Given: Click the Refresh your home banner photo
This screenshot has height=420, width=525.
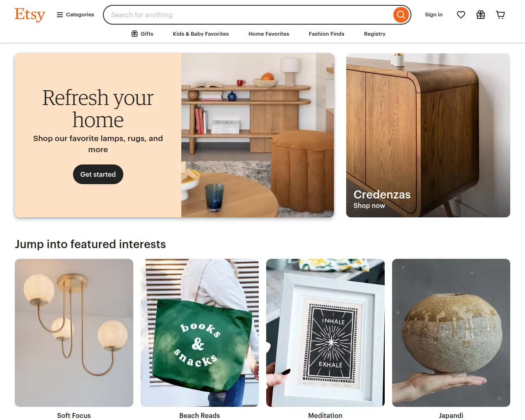Looking at the screenshot, I should pyautogui.click(x=258, y=135).
